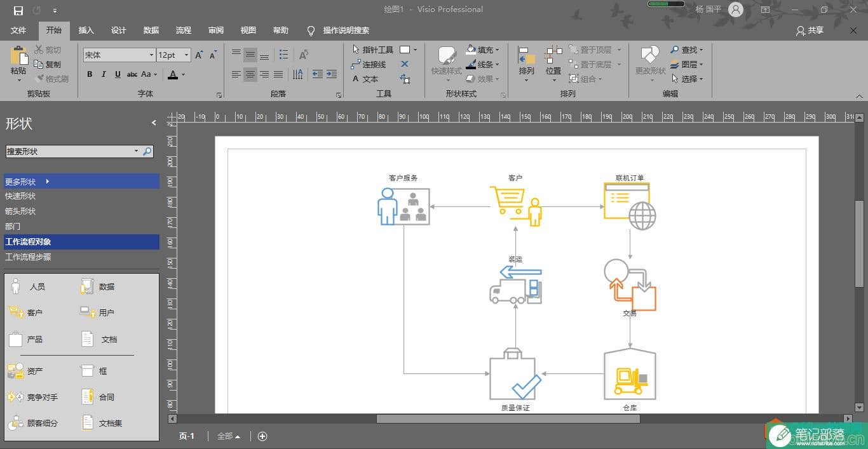Screen dimensions: 868x449
Task: Click the rotate text icon
Action: pos(304,55)
